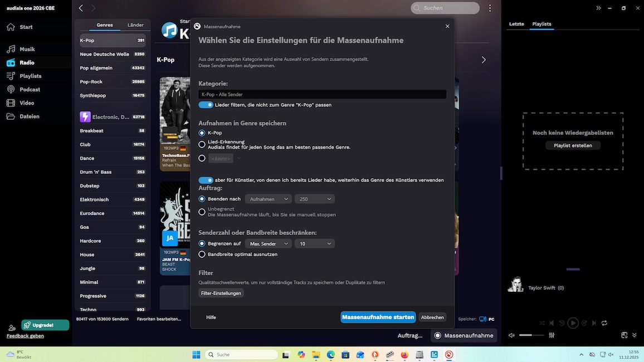Click Abbrechen button
This screenshot has height=362, width=644.
pos(432,317)
